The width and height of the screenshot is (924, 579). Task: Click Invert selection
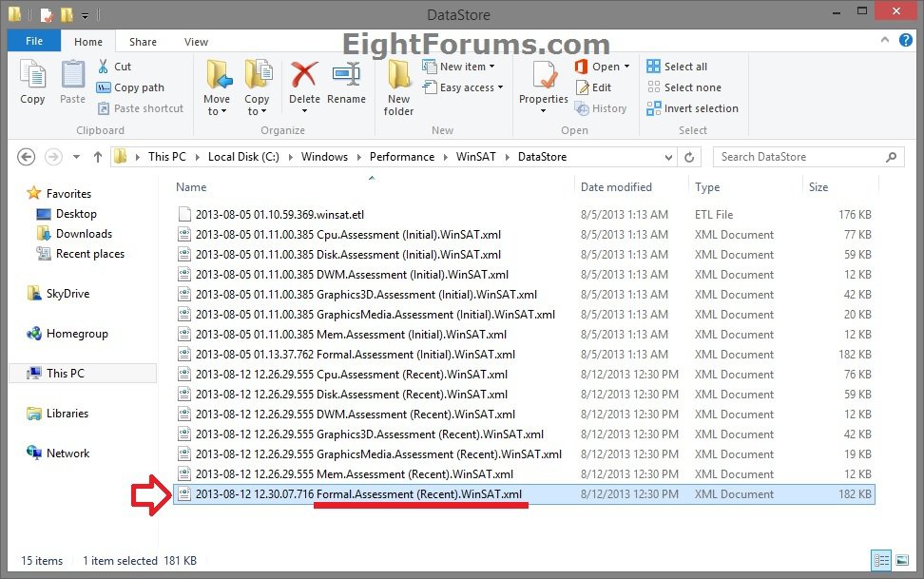pos(692,108)
